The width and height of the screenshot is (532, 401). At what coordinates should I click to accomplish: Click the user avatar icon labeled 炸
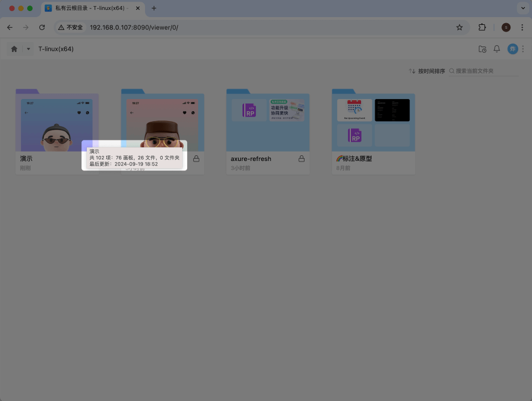tap(513, 49)
